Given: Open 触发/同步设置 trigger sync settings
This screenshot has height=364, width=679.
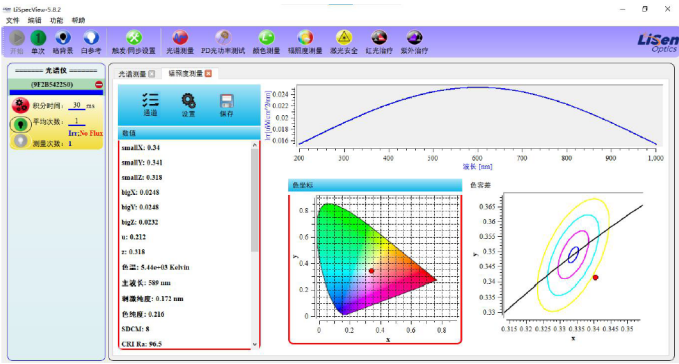Looking at the screenshot, I should point(134,38).
